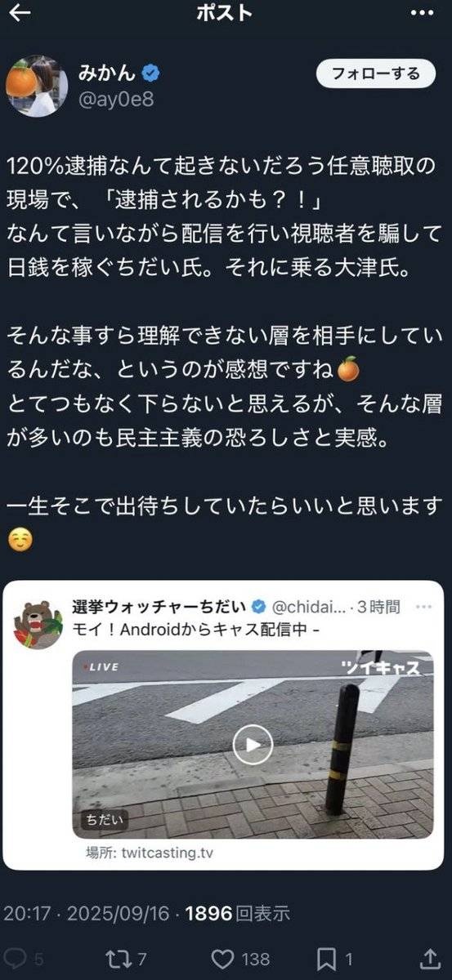View the 1896 回表示 view count
452x980 pixels.
pos(238,913)
